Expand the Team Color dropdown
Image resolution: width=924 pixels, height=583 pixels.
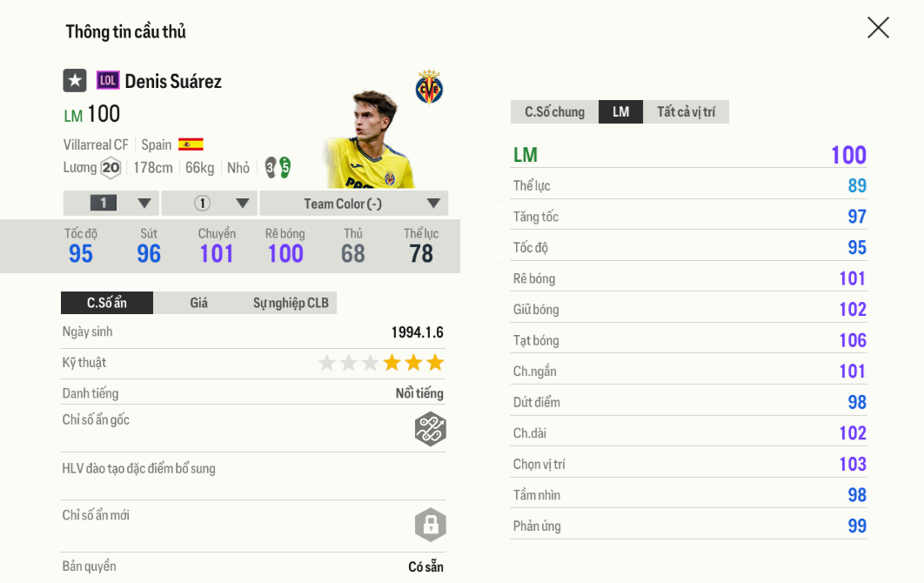(353, 204)
